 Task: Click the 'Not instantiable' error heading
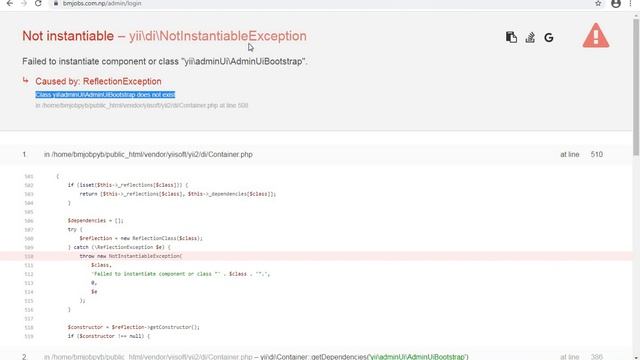pos(68,36)
